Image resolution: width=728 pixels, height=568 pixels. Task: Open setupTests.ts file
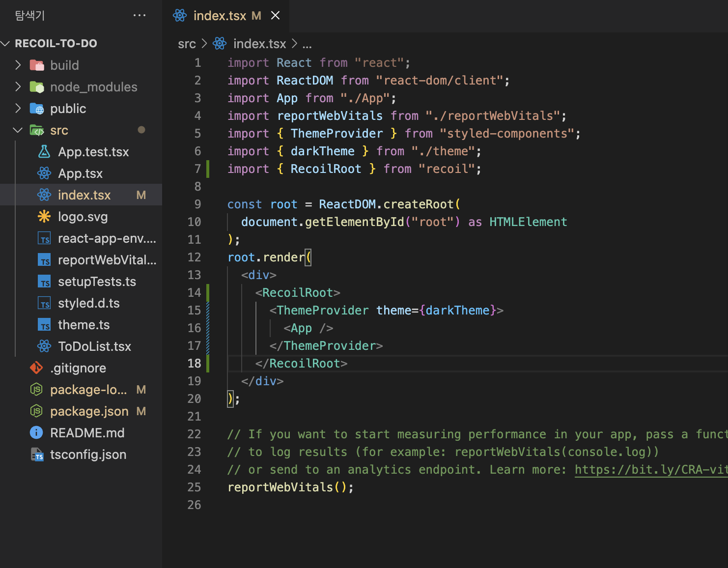(97, 282)
